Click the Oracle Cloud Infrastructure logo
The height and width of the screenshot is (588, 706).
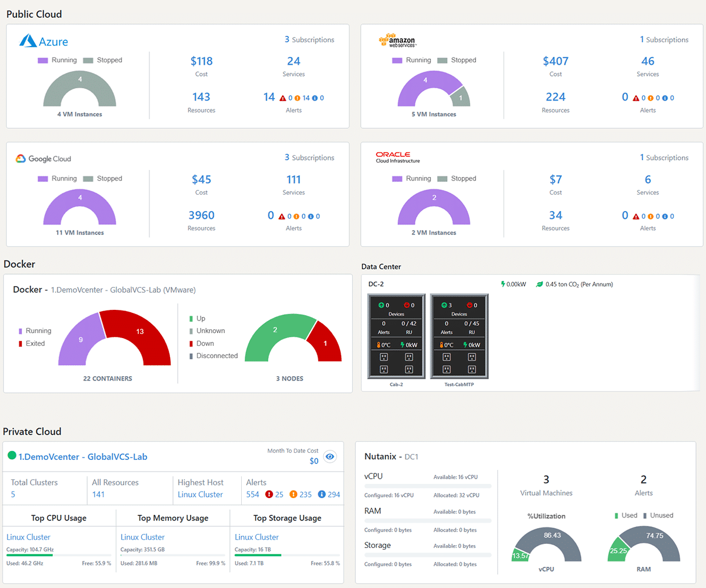click(x=398, y=157)
